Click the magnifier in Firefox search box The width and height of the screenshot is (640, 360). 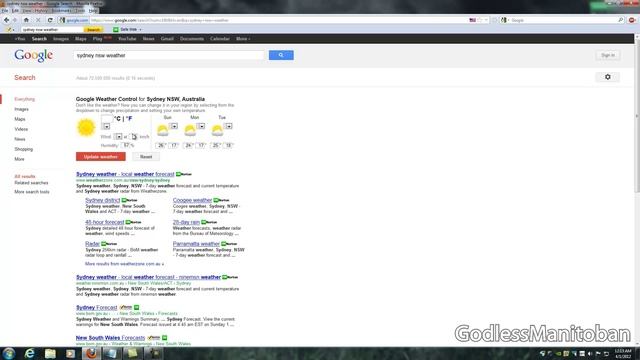coord(620,20)
